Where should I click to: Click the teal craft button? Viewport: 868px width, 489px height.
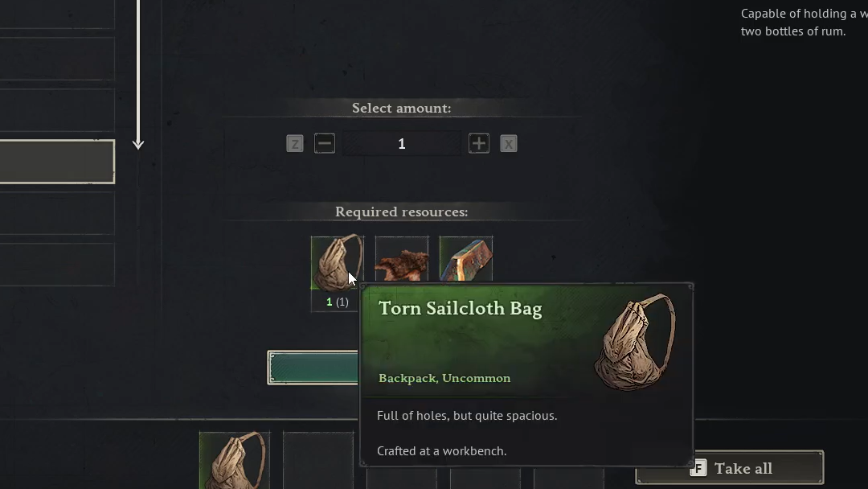(x=313, y=368)
